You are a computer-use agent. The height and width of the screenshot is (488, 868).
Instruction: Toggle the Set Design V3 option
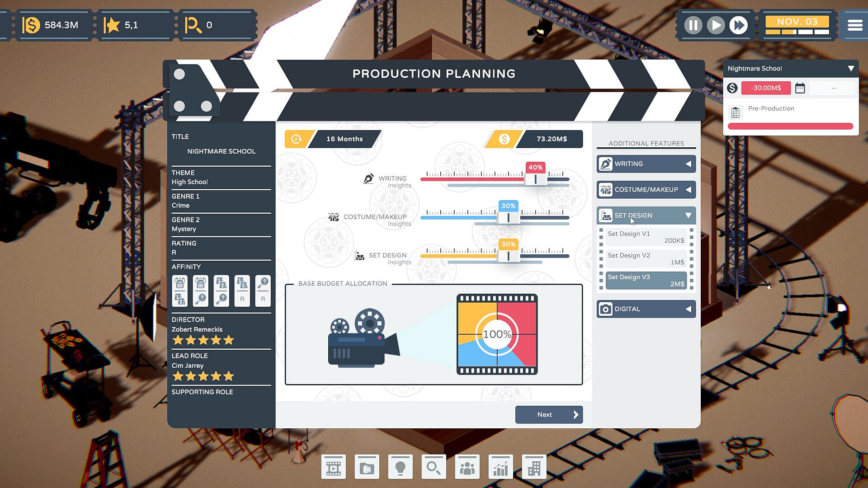point(646,280)
